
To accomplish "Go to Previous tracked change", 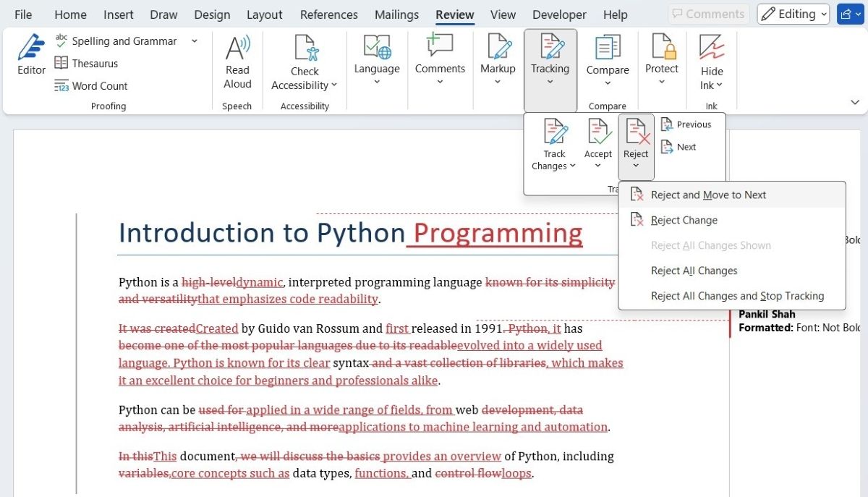I will click(686, 124).
